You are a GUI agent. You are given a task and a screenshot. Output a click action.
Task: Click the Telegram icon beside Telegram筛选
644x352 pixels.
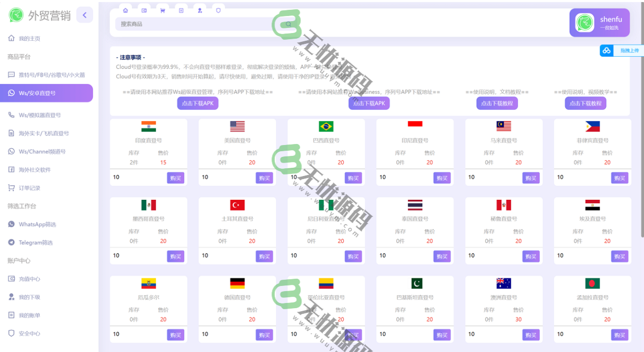click(11, 243)
